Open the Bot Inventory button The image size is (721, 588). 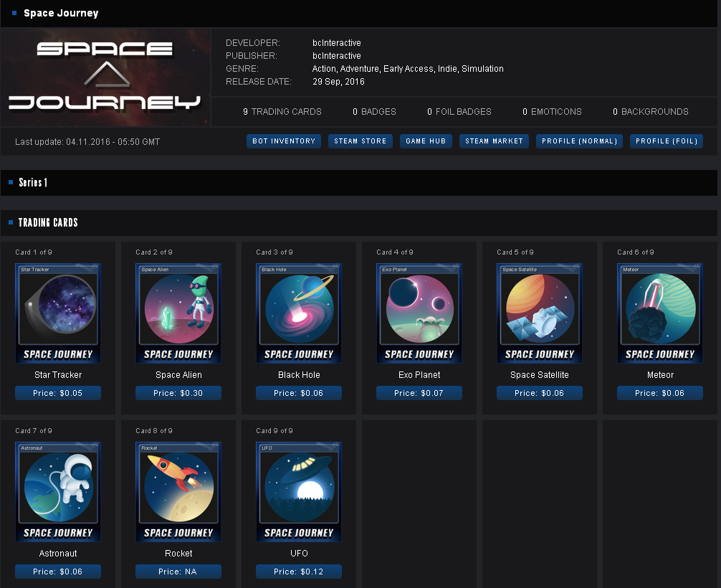[x=284, y=141]
